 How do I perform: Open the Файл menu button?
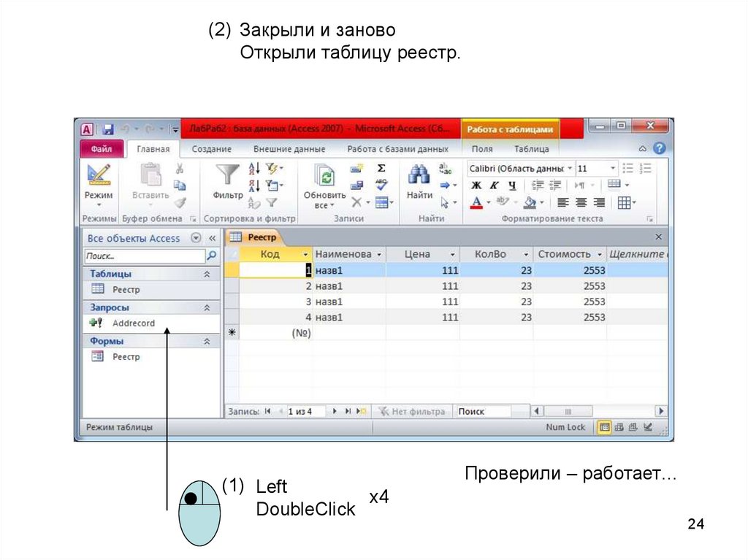pos(101,149)
